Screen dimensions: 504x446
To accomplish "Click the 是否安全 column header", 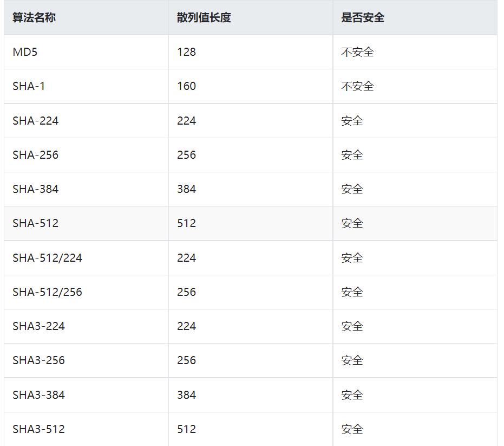I will point(363,17).
